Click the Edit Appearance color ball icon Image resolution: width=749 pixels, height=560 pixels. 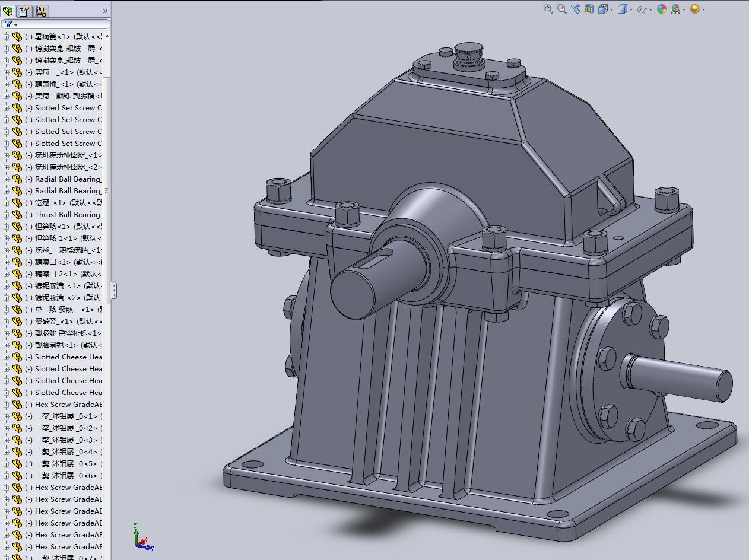click(x=661, y=9)
